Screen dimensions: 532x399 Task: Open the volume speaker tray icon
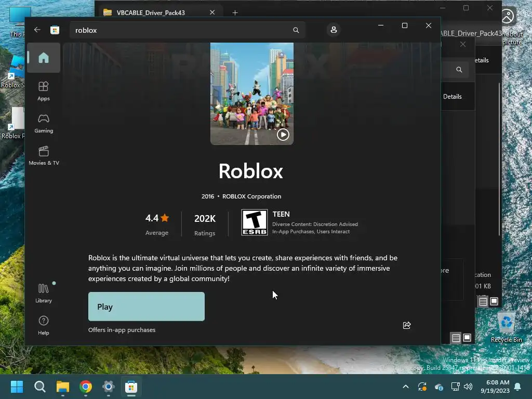[468, 387]
